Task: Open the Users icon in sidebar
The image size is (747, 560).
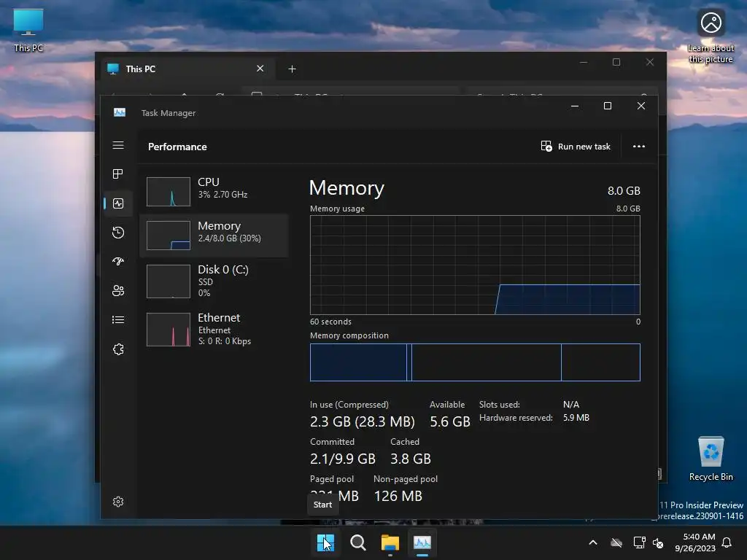Action: point(118,290)
